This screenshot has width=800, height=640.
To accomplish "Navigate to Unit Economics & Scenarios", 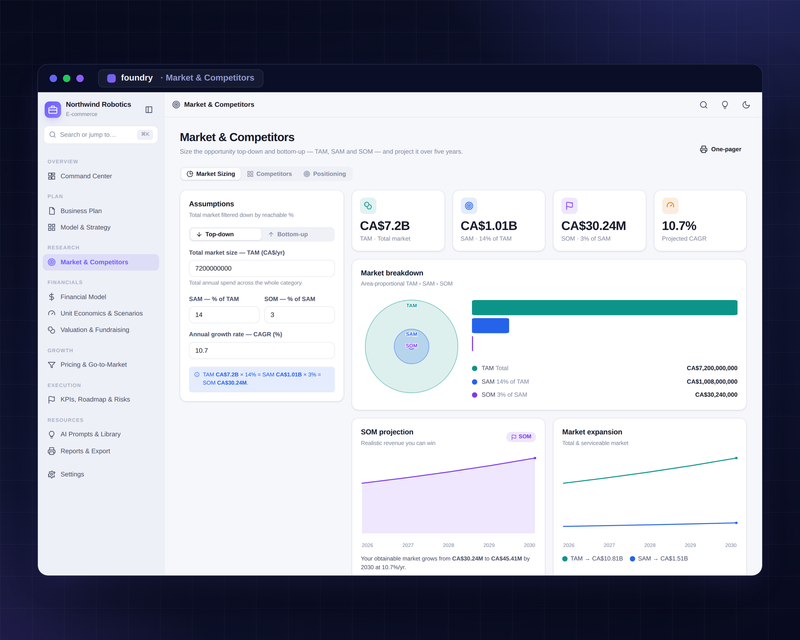I will (101, 313).
